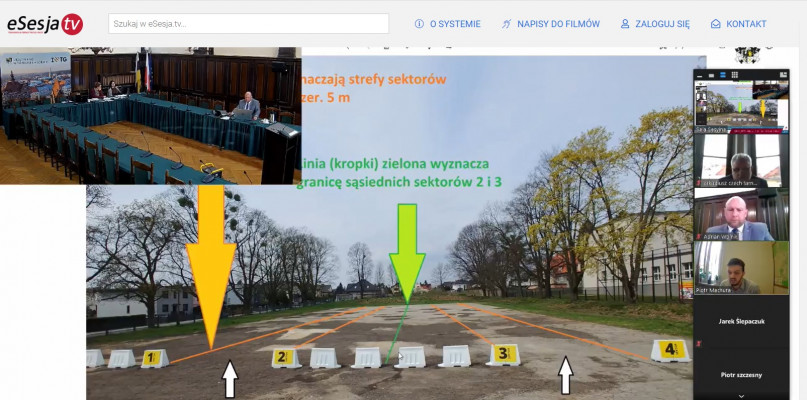Viewport: 807px width, 400px height.
Task: Click the envelope icon beside KONTAKT
Action: [x=715, y=24]
